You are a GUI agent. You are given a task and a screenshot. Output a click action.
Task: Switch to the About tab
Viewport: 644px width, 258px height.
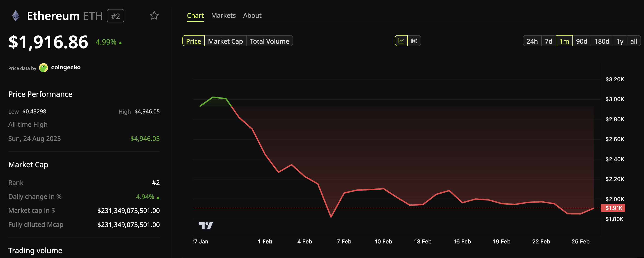[x=252, y=15]
